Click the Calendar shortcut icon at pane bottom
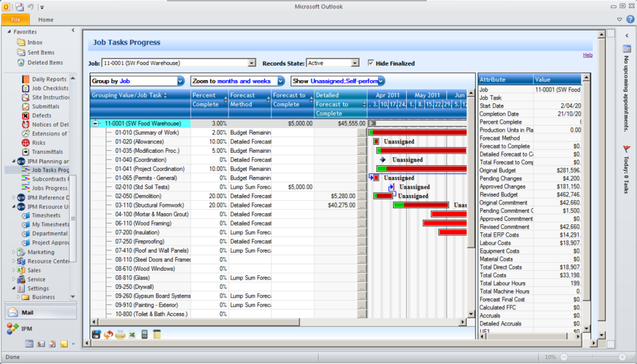This screenshot has height=364, width=637. (29, 344)
